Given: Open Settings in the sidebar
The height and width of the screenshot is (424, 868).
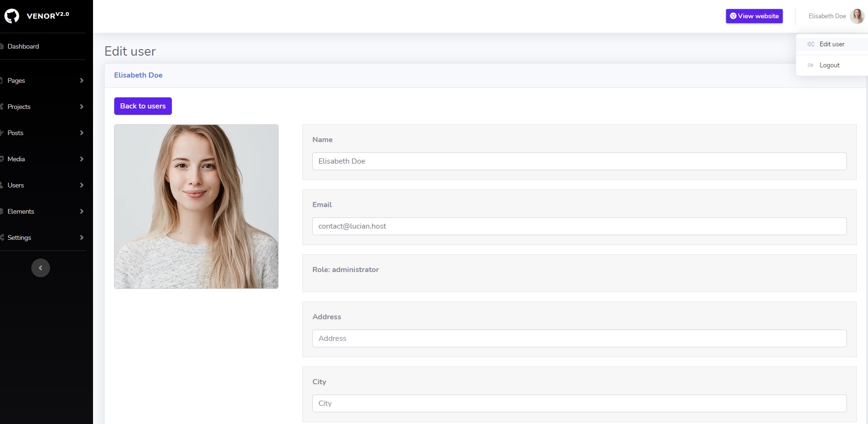Looking at the screenshot, I should 20,237.
